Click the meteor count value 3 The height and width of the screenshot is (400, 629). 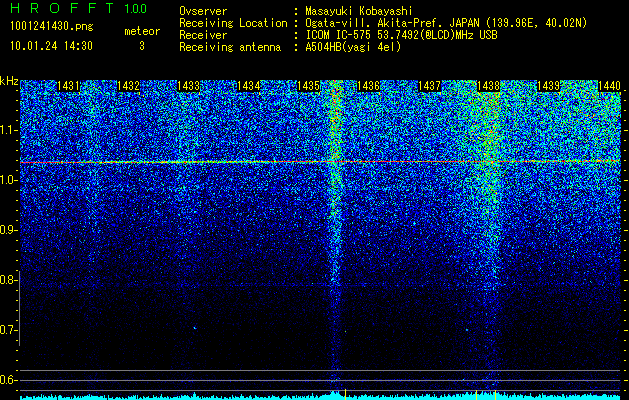(x=142, y=46)
